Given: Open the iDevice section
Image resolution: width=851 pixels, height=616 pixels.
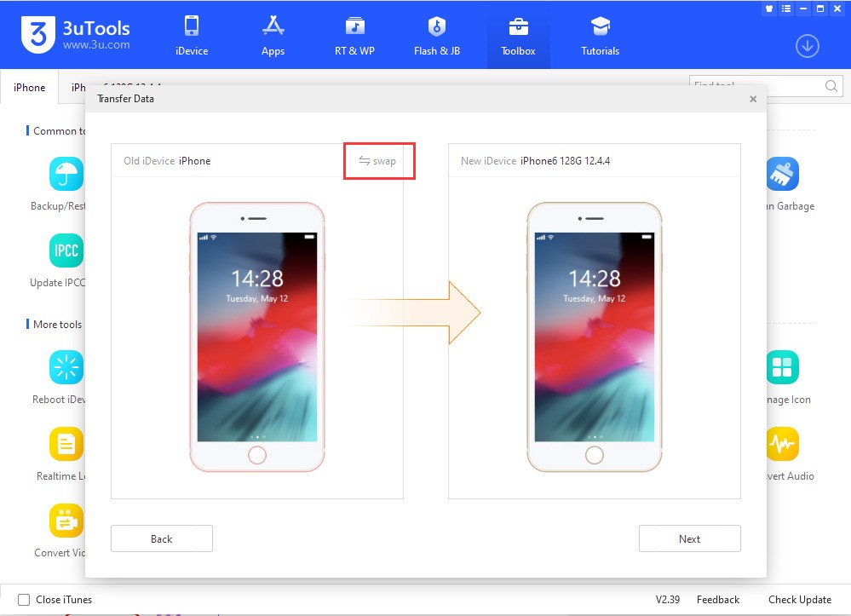Looking at the screenshot, I should (x=192, y=36).
